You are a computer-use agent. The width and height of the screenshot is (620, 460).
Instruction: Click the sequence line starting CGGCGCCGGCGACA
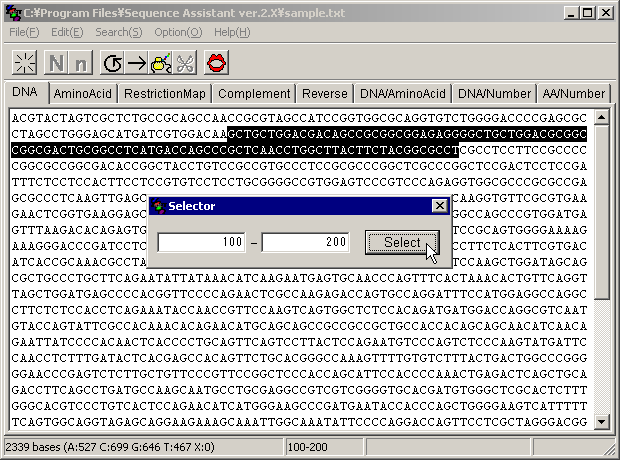tap(299, 166)
